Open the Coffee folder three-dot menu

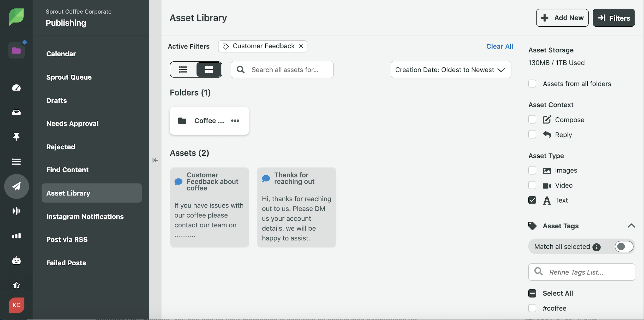(235, 121)
